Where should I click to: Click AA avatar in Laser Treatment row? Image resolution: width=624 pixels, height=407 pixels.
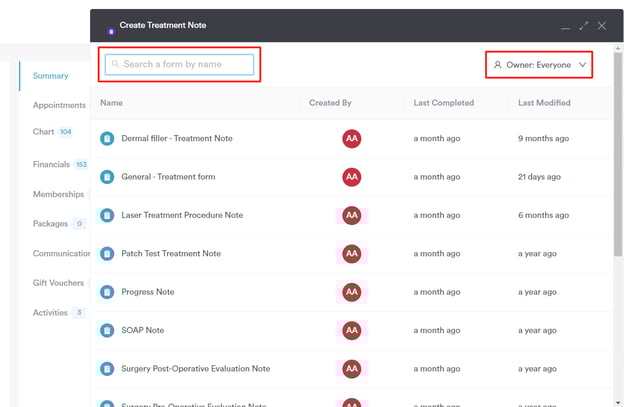tap(351, 215)
